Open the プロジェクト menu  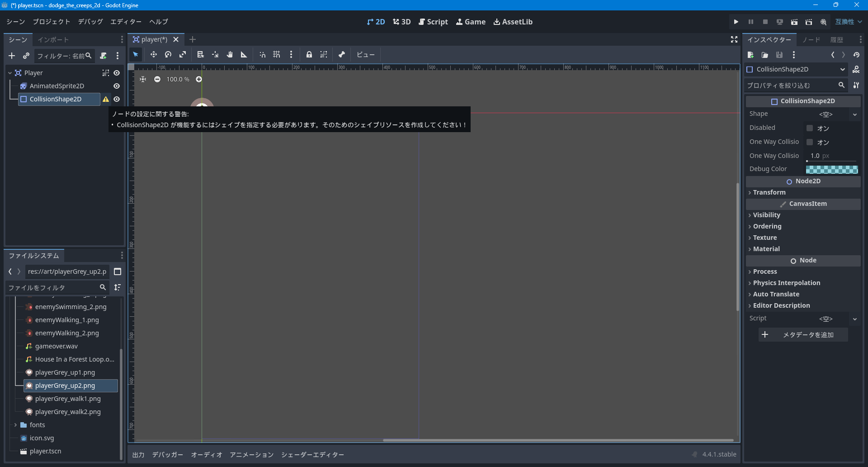tap(52, 22)
